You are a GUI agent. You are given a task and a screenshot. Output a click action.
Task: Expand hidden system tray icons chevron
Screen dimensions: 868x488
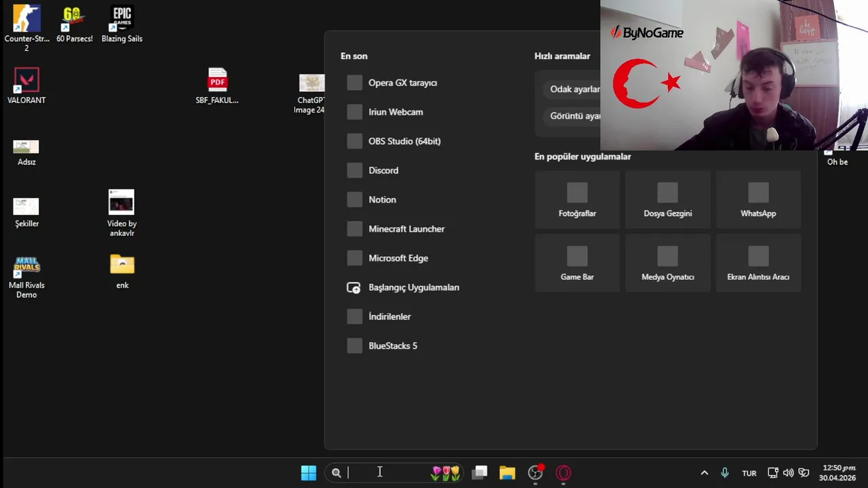point(704,473)
